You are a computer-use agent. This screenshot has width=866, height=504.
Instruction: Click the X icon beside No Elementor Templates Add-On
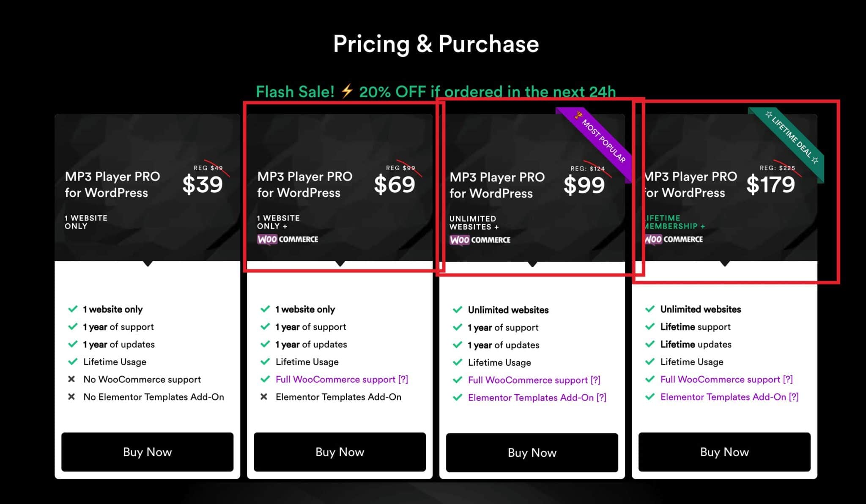pos(71,397)
